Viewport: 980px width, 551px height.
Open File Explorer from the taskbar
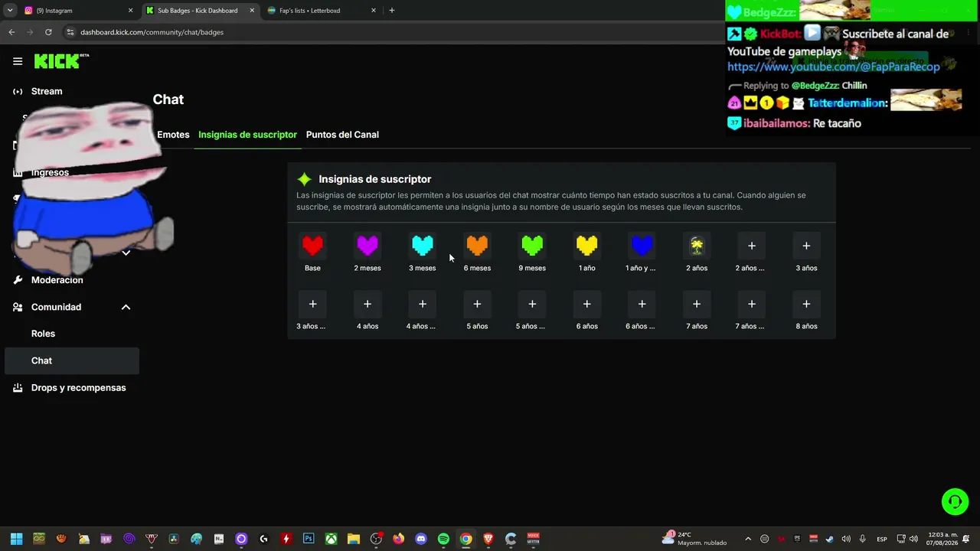click(353, 539)
